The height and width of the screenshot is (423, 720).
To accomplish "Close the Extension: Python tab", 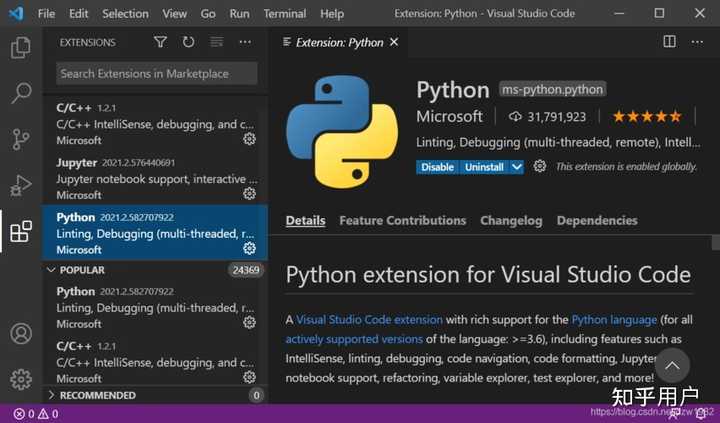I will pos(394,42).
